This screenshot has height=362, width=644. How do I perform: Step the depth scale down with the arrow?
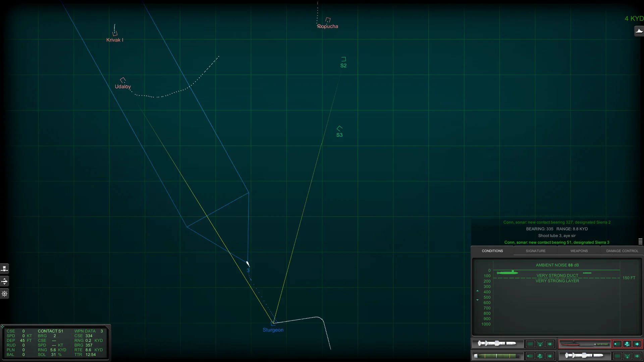pos(478,300)
